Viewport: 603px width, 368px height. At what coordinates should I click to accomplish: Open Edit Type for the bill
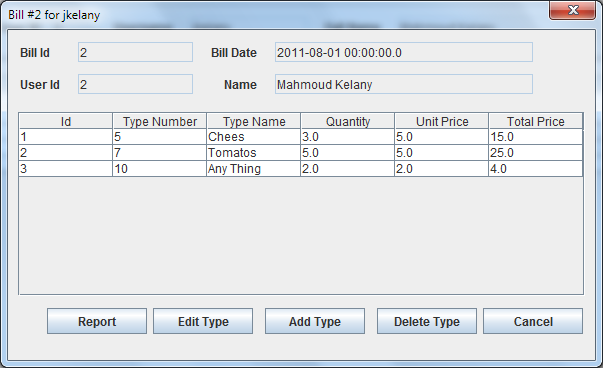pos(203,321)
